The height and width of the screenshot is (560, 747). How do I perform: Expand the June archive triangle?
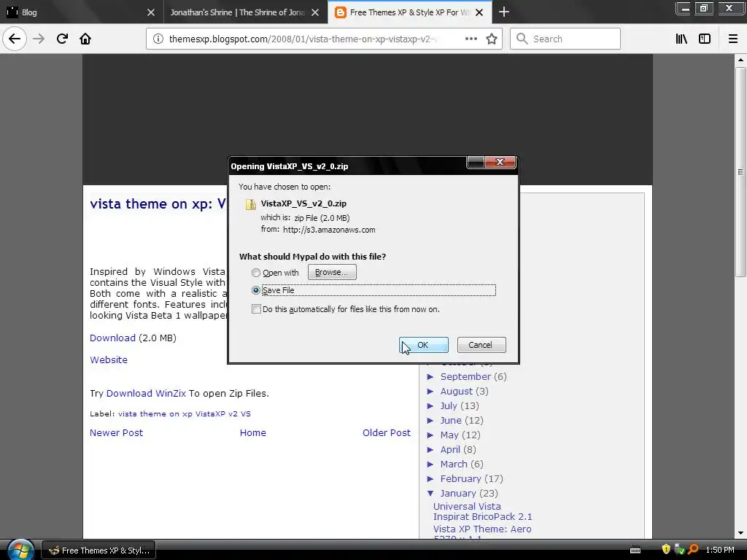click(x=430, y=421)
